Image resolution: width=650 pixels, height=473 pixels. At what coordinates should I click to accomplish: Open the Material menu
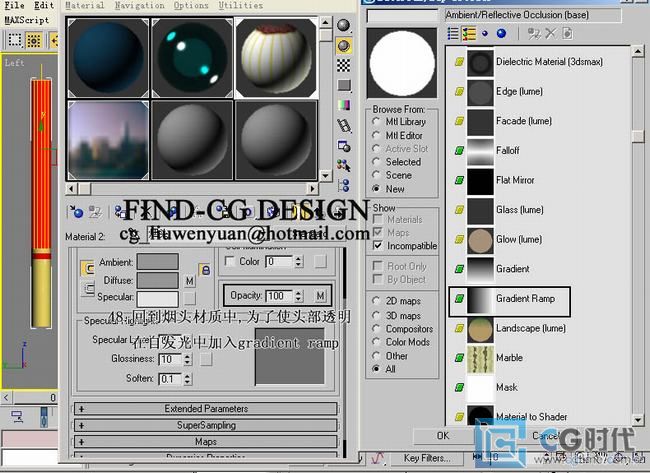click(x=85, y=5)
